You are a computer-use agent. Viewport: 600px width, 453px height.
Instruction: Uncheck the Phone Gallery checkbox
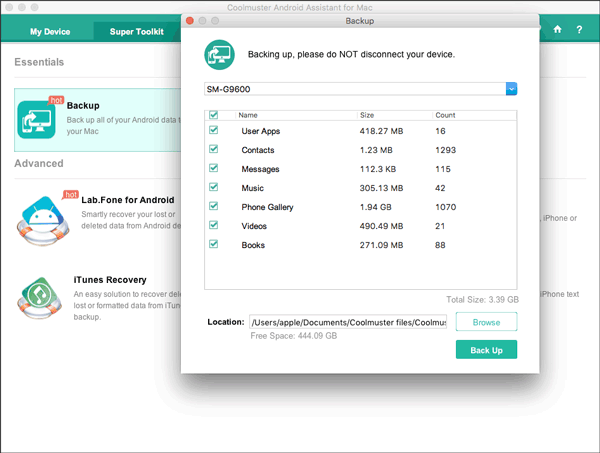214,206
